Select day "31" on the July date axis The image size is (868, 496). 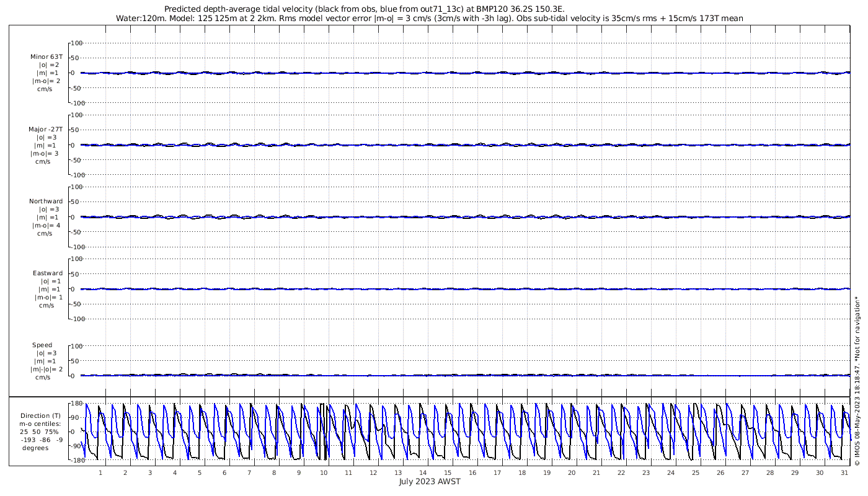click(844, 472)
